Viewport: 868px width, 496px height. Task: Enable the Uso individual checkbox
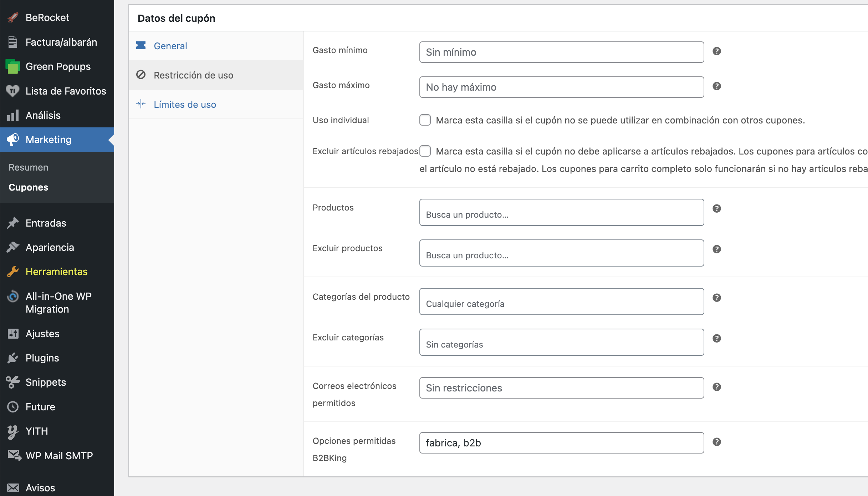click(425, 120)
